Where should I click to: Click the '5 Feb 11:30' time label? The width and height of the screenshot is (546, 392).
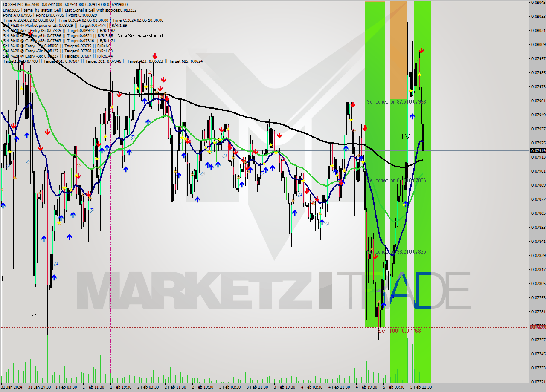[x=421, y=387]
